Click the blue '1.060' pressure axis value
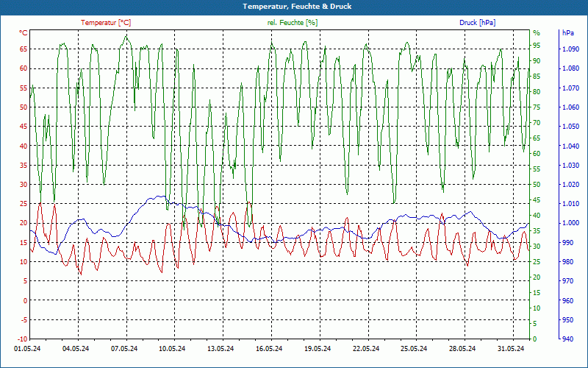 (x=570, y=107)
